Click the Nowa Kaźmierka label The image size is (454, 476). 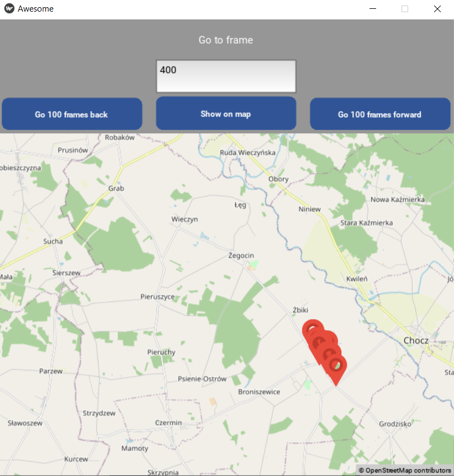point(397,200)
